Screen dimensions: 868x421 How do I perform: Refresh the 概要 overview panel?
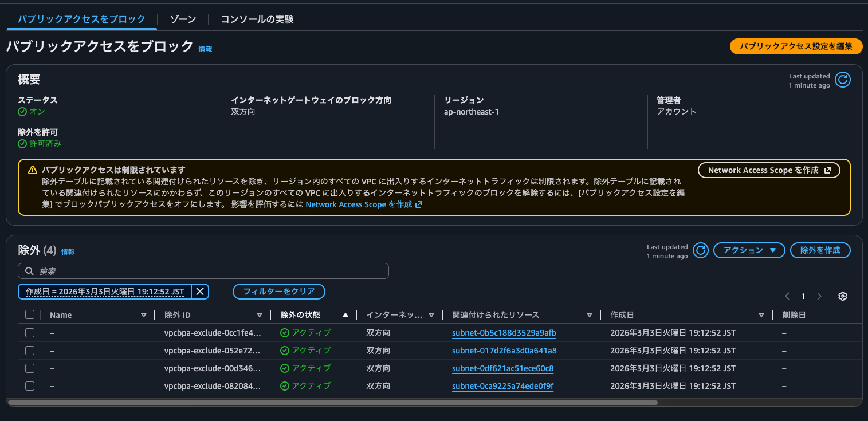[x=842, y=80]
